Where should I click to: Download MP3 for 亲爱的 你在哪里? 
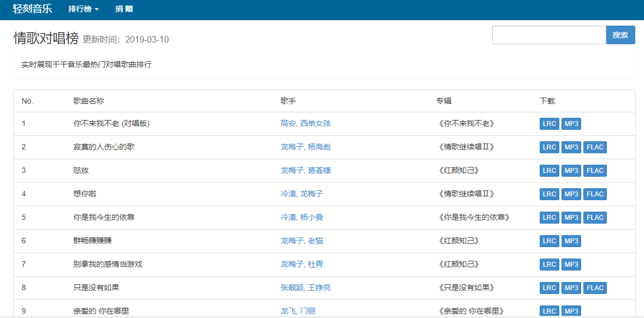[x=571, y=311]
